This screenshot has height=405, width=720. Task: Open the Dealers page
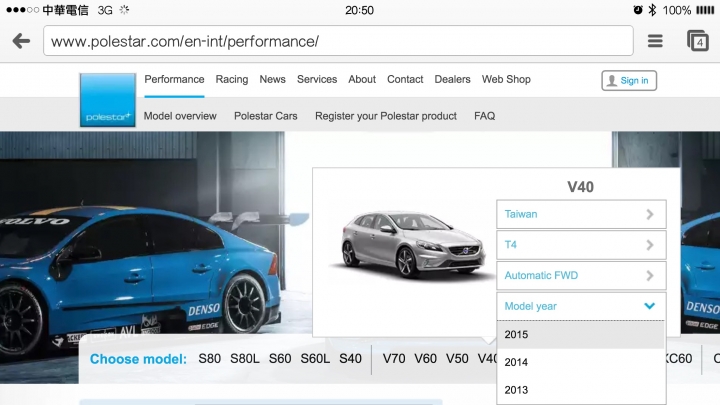452,79
